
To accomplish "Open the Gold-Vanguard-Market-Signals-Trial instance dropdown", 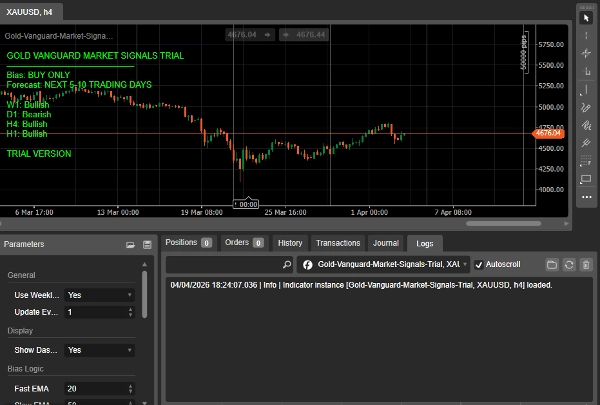I will pos(383,265).
